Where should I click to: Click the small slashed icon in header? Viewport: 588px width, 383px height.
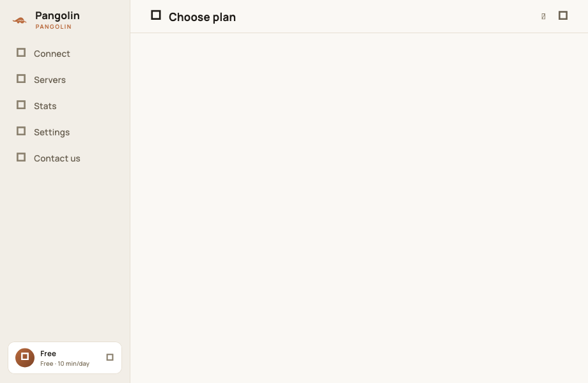543,16
